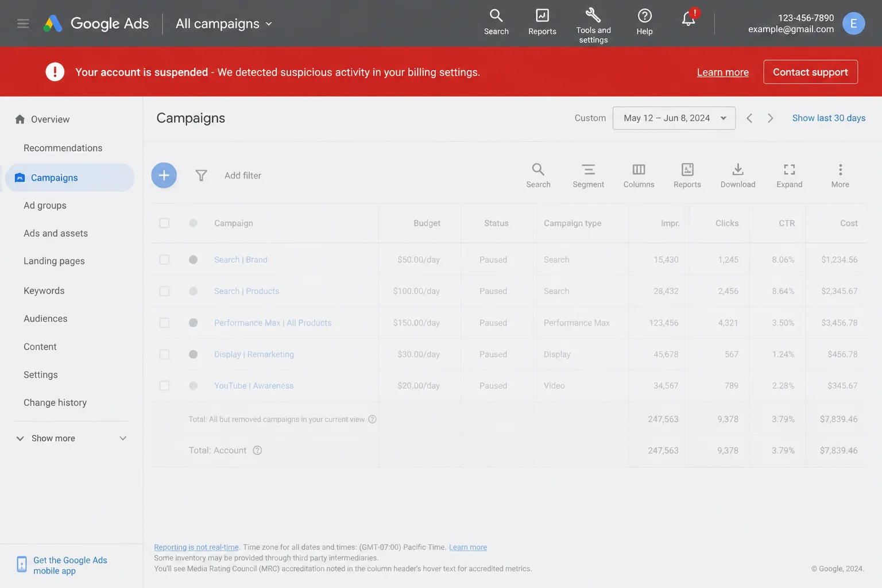Check the YouTube | Awareness checkbox

pyautogui.click(x=164, y=386)
